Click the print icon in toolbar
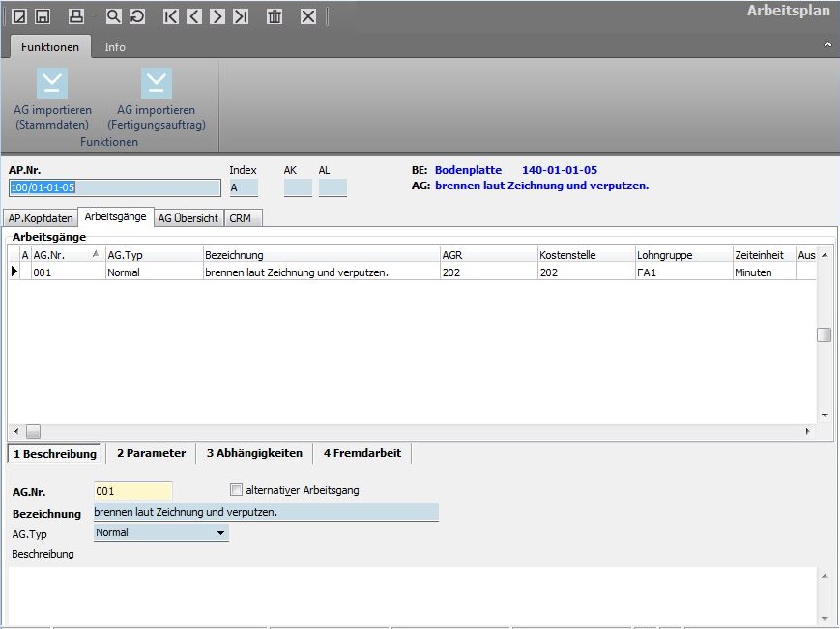The image size is (840, 629). tap(76, 16)
